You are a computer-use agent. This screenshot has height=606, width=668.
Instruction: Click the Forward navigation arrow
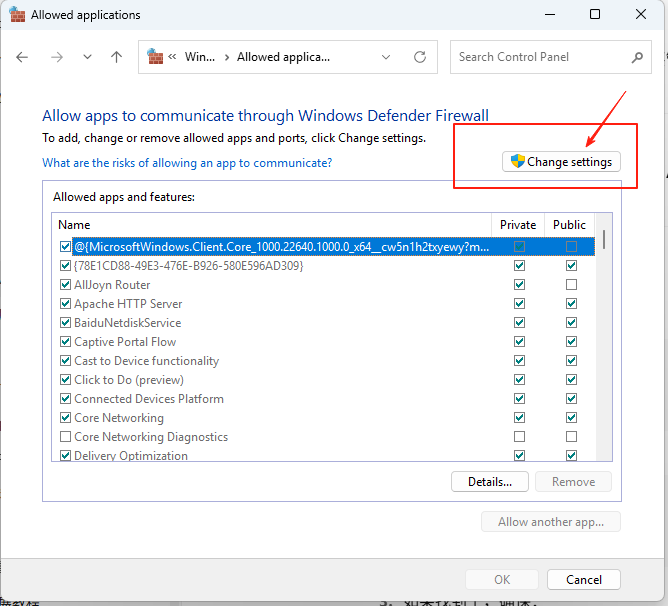pos(57,57)
